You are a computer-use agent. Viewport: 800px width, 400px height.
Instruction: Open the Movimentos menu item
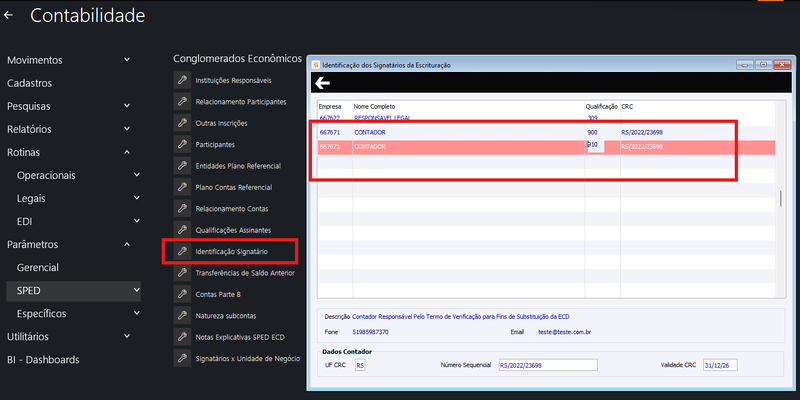pos(35,60)
